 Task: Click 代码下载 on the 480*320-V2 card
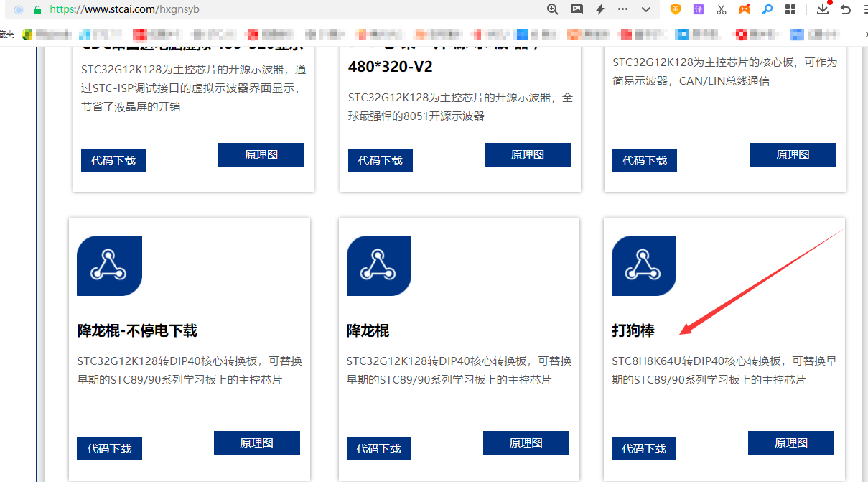click(381, 160)
